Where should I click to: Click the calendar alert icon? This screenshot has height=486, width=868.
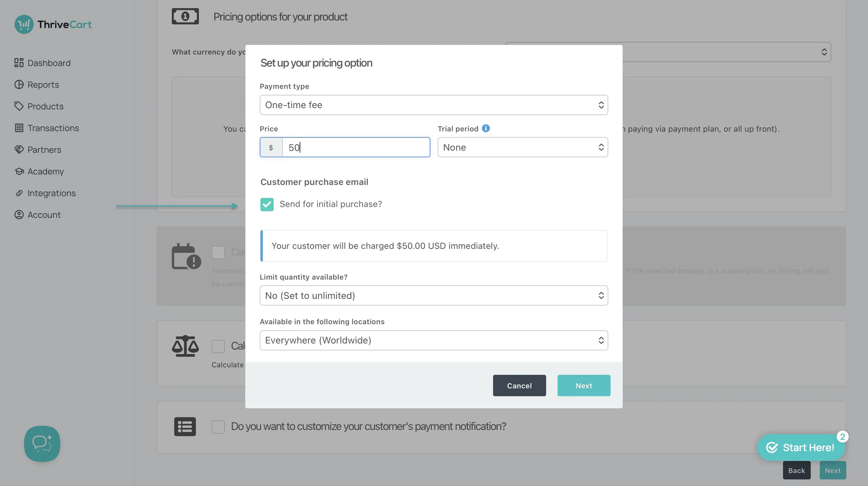coord(186,256)
